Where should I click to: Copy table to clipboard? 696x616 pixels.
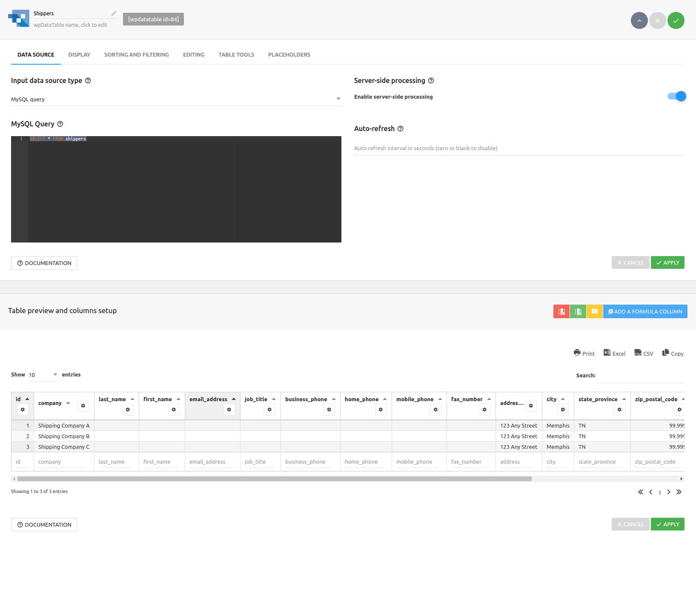(x=673, y=353)
